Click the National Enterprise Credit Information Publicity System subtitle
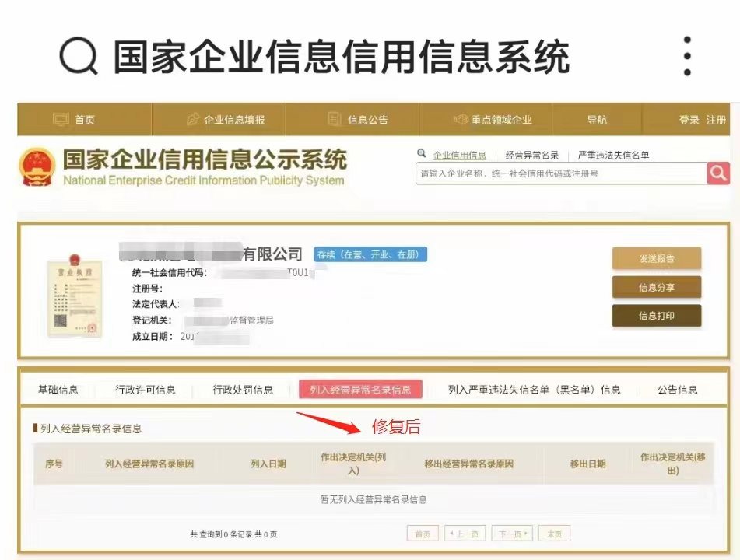 coord(204,180)
